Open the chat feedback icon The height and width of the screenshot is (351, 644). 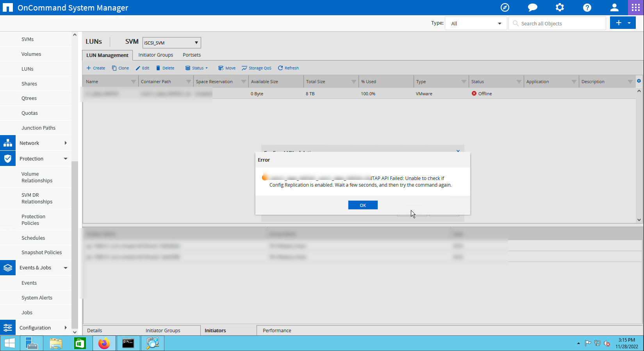[x=532, y=7]
